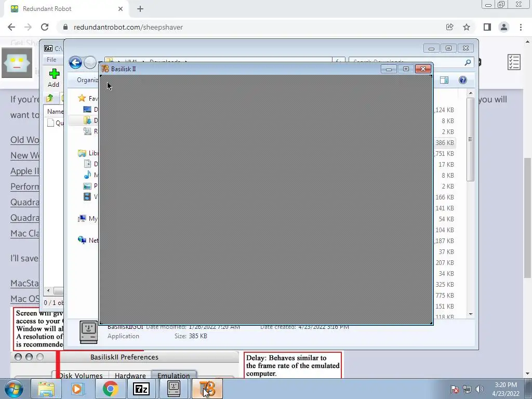Click the Explorer vertical scrollbar thumb
532x399 pixels.
tap(470, 139)
